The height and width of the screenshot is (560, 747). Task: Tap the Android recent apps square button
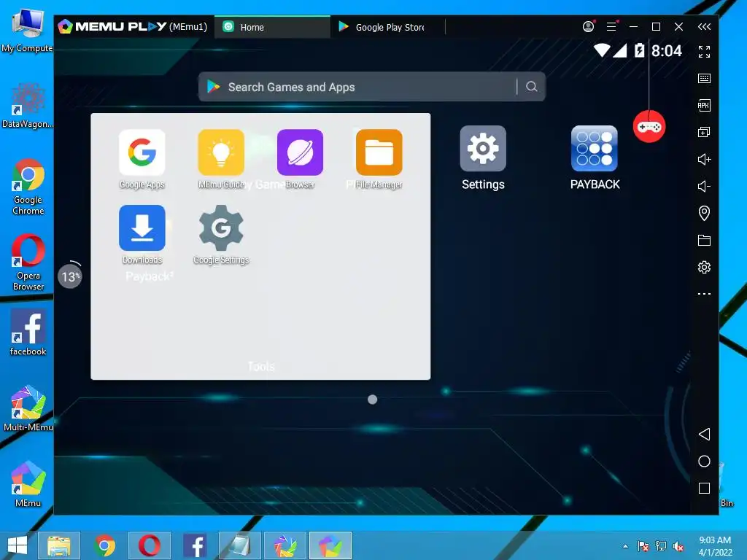pyautogui.click(x=704, y=488)
